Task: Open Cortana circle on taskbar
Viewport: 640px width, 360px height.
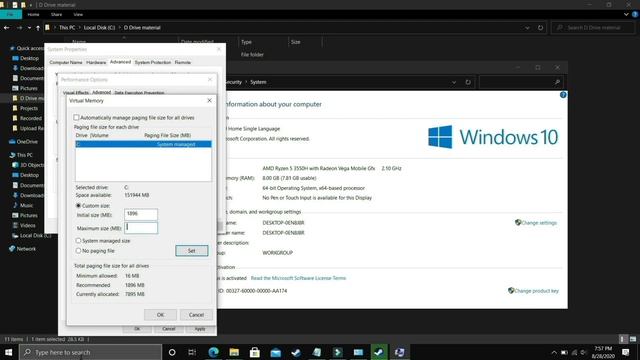Action: pos(172,352)
